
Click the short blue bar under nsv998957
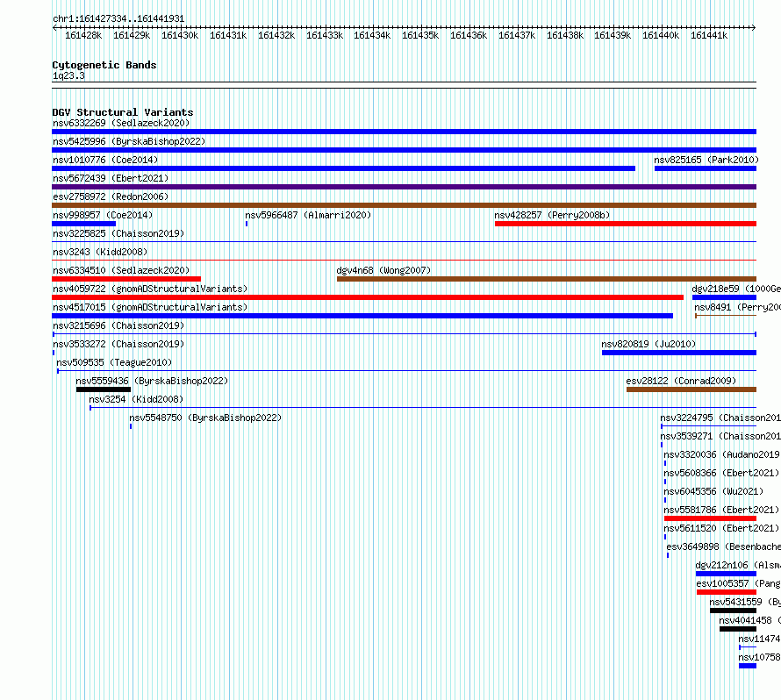pyautogui.click(x=83, y=224)
